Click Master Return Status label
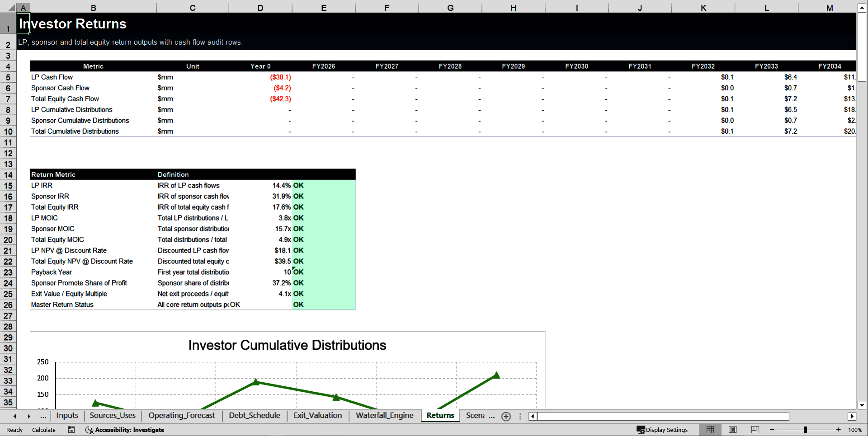The height and width of the screenshot is (436, 868). [x=62, y=305]
